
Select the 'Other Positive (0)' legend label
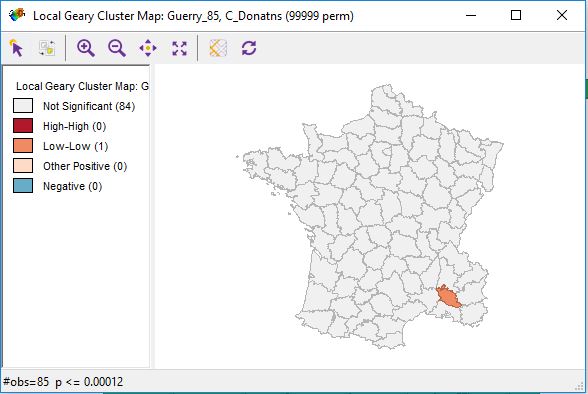coord(85,166)
